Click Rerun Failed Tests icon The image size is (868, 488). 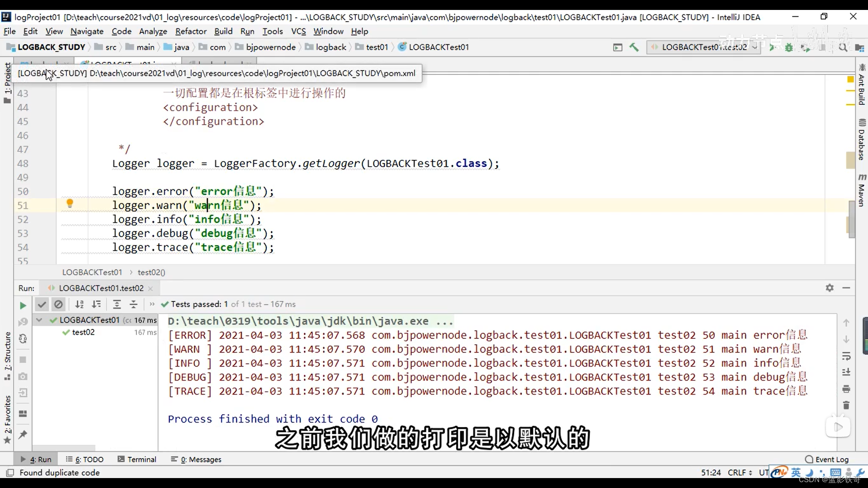coord(23,322)
